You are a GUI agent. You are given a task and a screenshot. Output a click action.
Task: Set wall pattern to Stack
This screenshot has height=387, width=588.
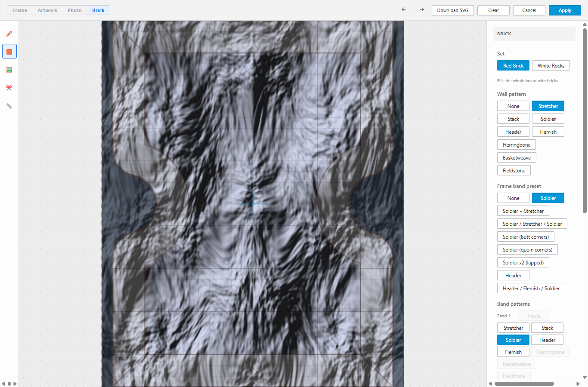pyautogui.click(x=513, y=119)
